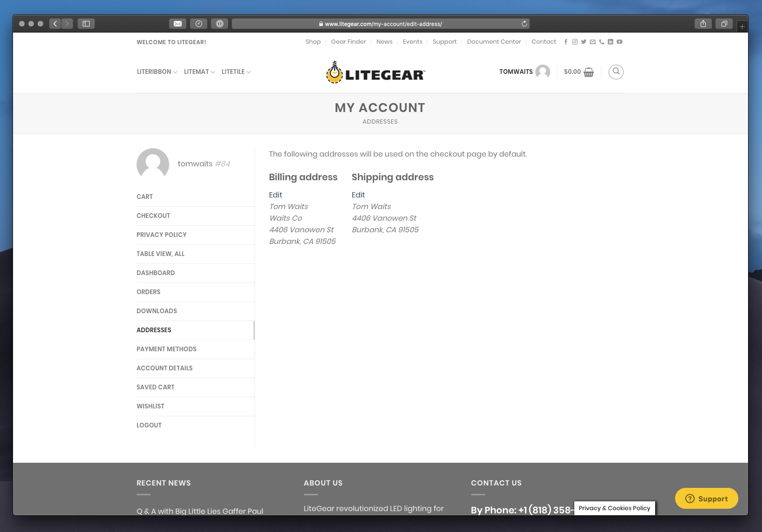Open the Document Center
This screenshot has width=762, height=532.
[x=494, y=42]
